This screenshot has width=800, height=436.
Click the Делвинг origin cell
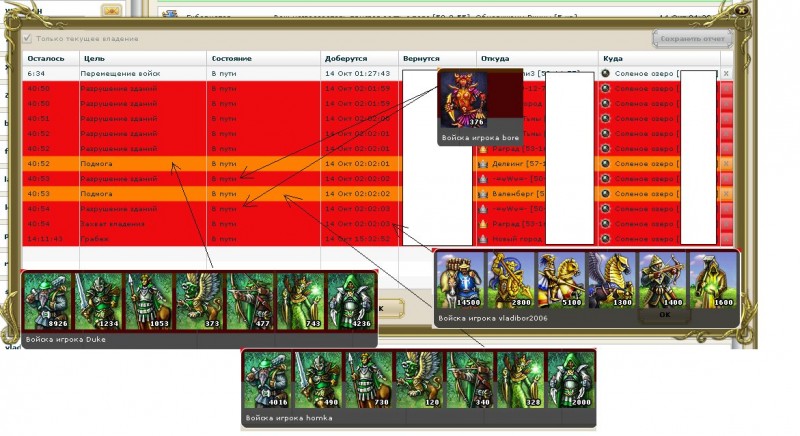[537, 164]
